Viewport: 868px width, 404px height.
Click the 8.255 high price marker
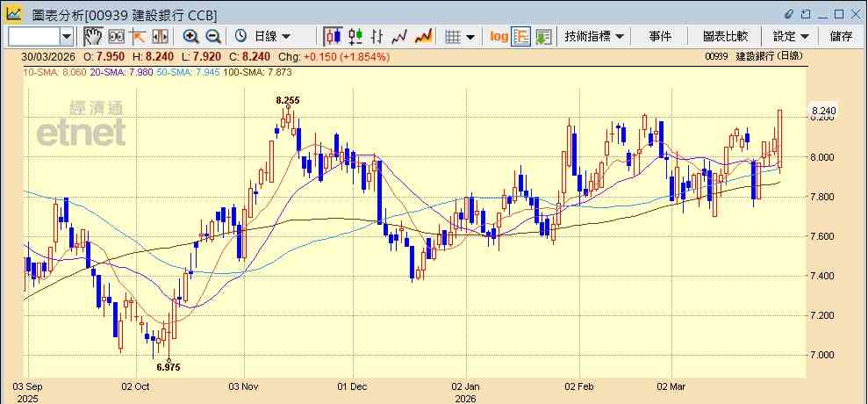tap(288, 100)
